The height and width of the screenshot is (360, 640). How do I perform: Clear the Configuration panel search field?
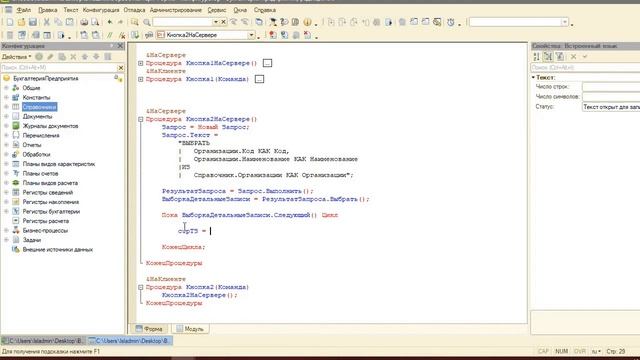[120, 67]
